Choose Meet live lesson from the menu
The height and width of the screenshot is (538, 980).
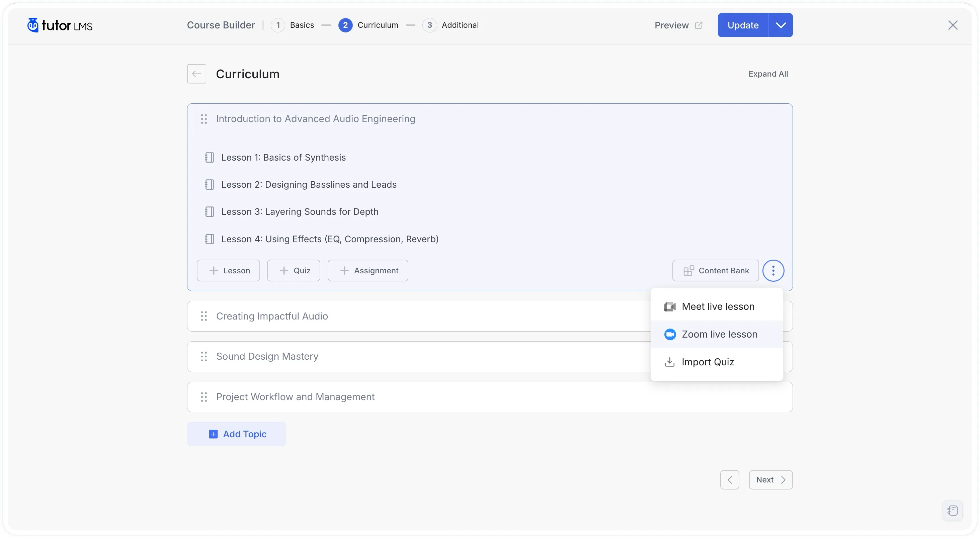[x=717, y=306]
